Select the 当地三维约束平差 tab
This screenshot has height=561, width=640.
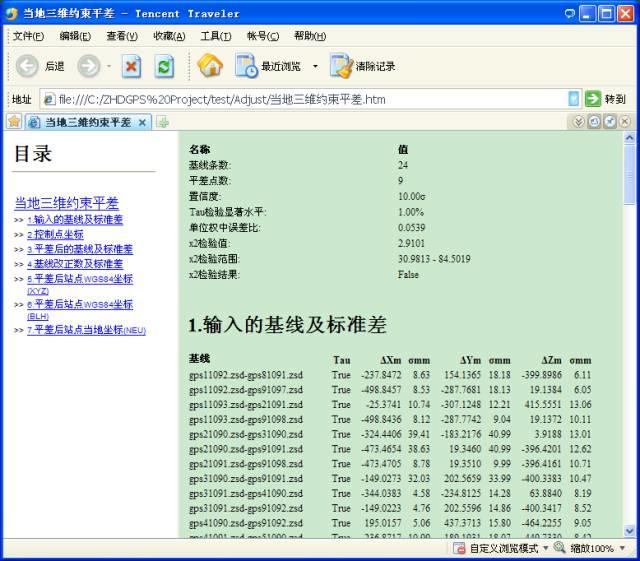tap(88, 122)
